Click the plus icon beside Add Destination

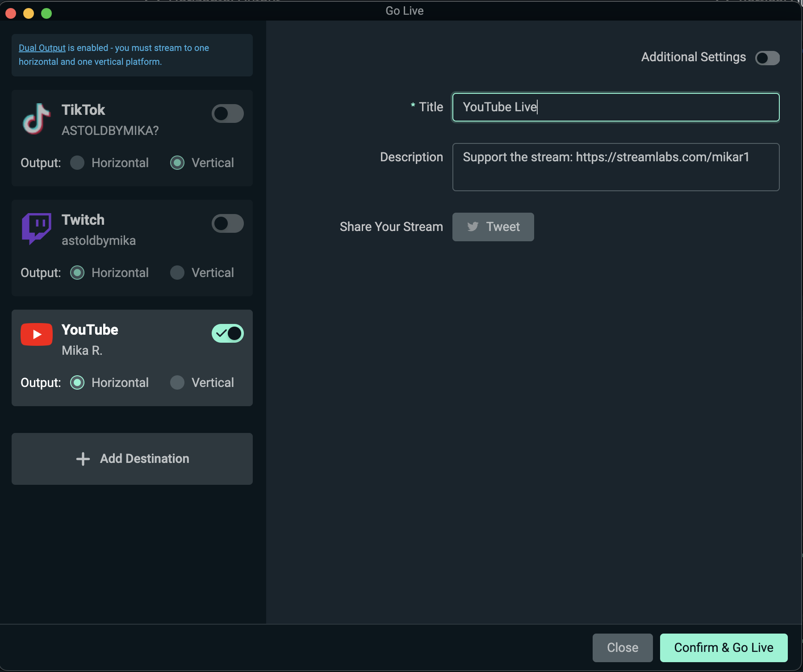[x=83, y=459]
